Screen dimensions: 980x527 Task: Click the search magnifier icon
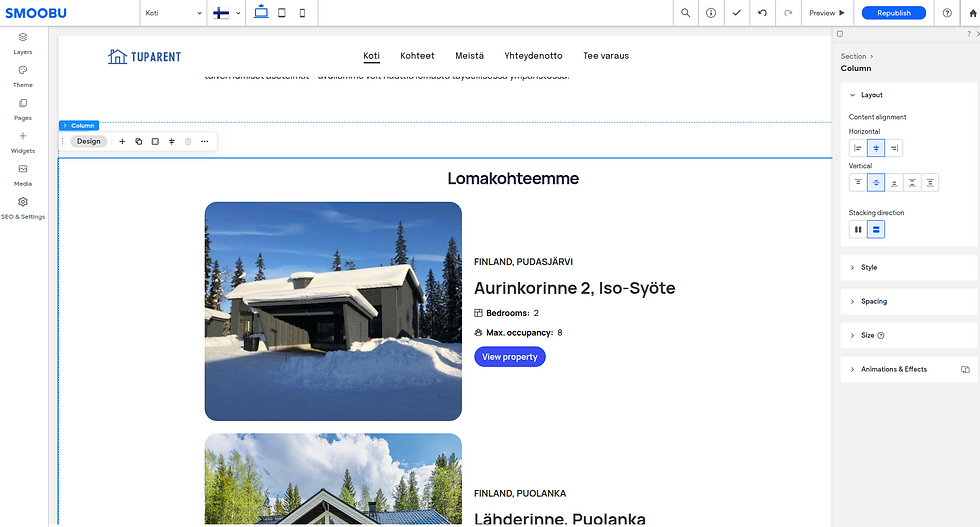[x=686, y=13]
